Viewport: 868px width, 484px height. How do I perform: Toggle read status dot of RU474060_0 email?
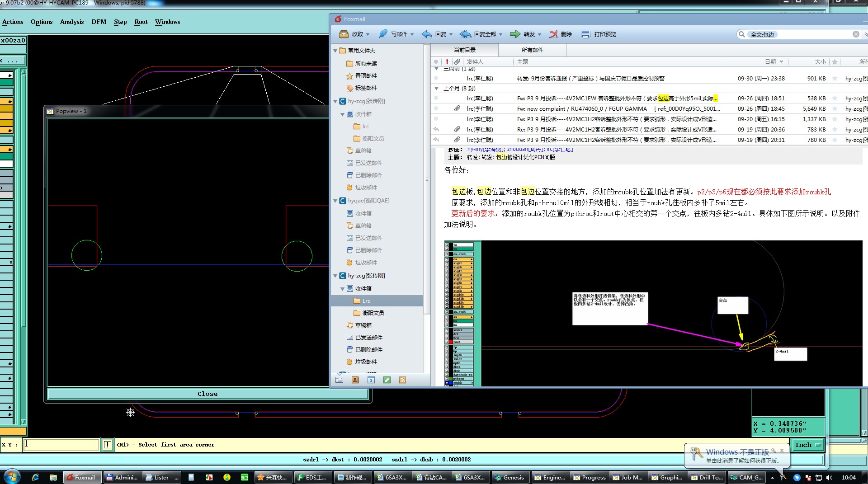pos(436,108)
